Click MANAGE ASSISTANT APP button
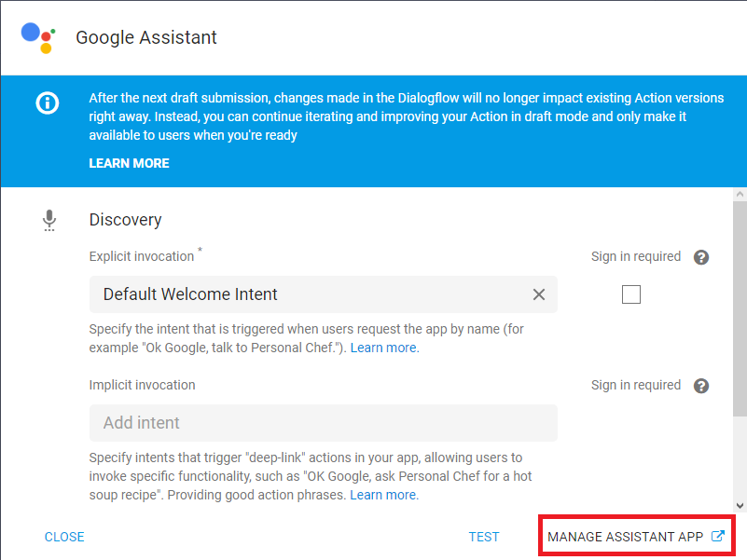Viewport: 747px width, 560px height. click(x=625, y=537)
